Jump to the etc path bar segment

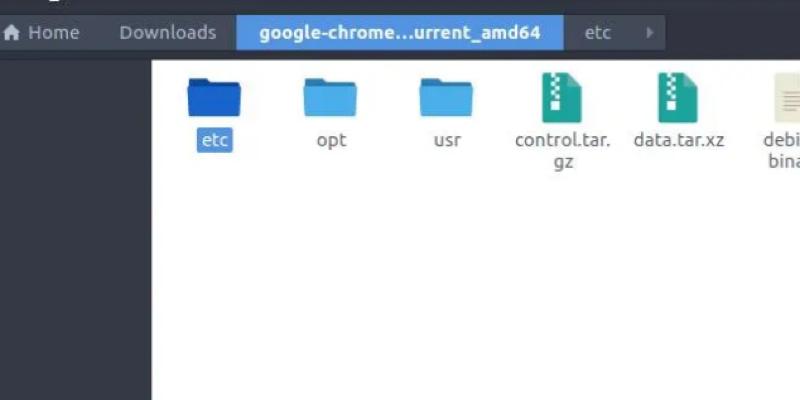click(597, 33)
